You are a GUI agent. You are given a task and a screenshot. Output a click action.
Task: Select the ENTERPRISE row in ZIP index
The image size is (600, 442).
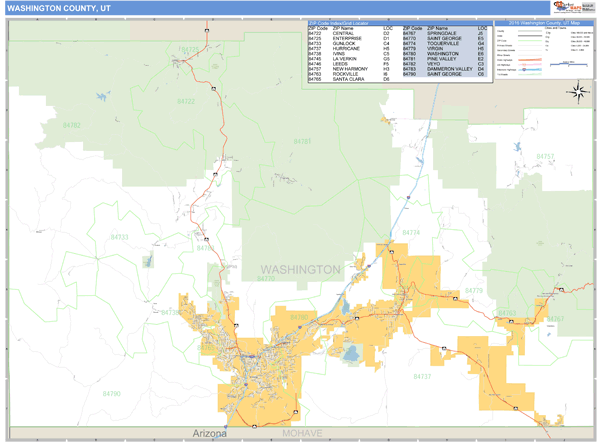(x=349, y=39)
